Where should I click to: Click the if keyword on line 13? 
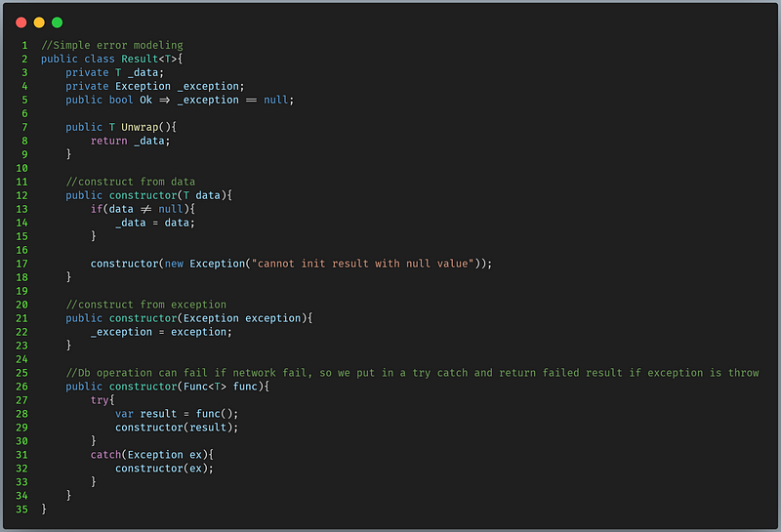coord(96,209)
